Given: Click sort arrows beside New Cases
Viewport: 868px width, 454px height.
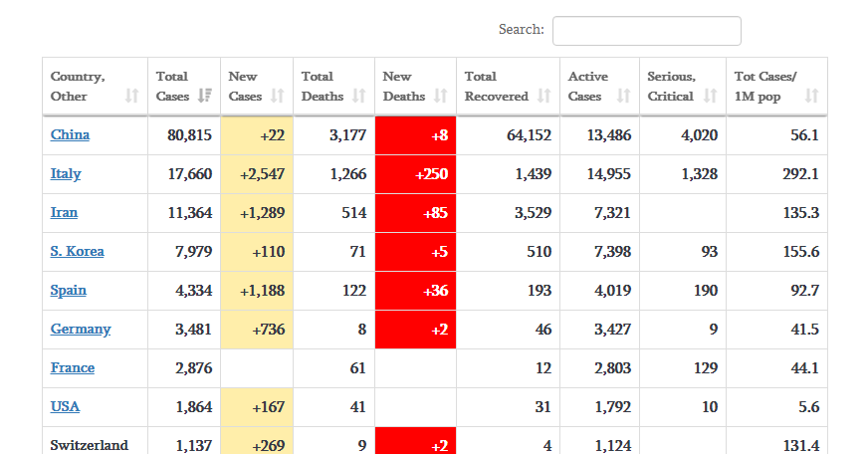Looking at the screenshot, I should (x=278, y=97).
